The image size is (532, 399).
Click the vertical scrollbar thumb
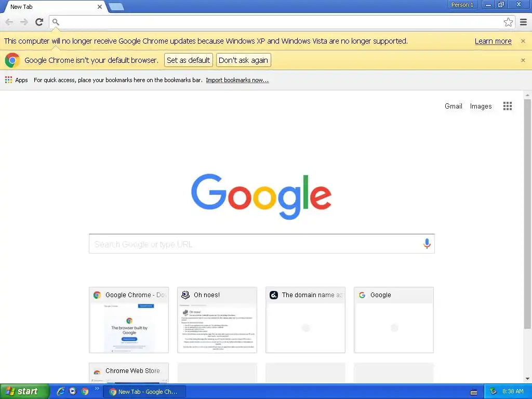(527, 214)
